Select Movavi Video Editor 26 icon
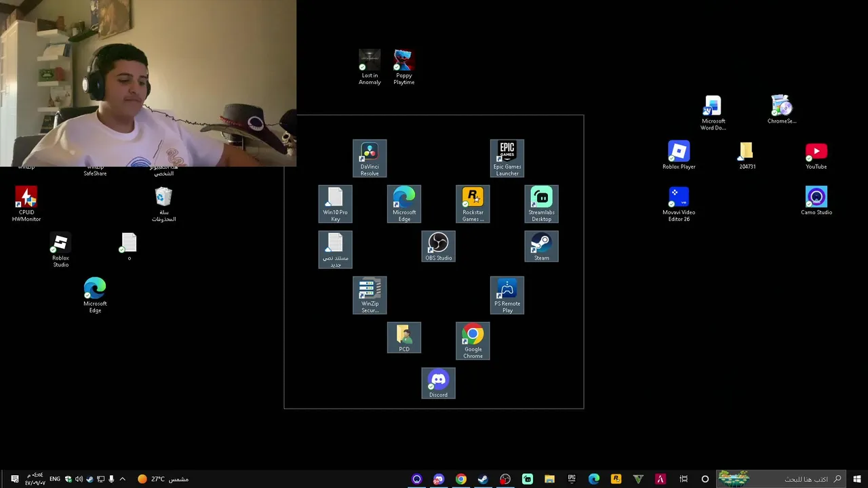The width and height of the screenshot is (868, 488). [x=679, y=205]
